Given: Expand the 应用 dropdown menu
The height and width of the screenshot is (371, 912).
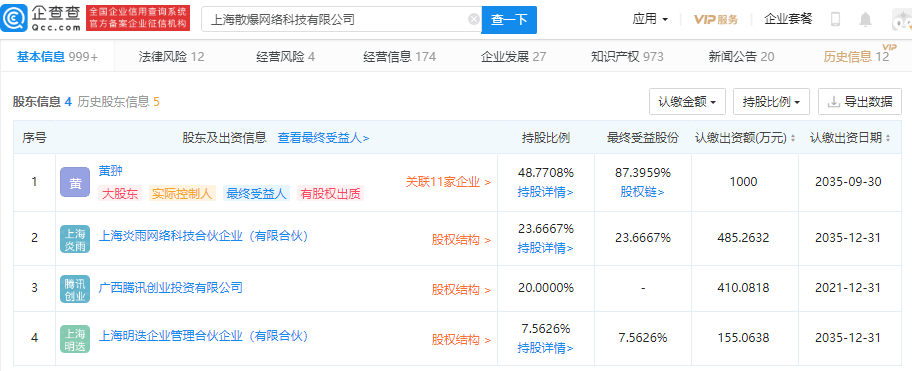Looking at the screenshot, I should 650,19.
